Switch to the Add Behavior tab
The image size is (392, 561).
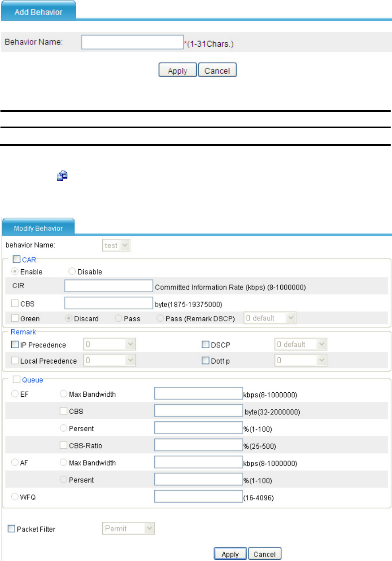coord(38,10)
